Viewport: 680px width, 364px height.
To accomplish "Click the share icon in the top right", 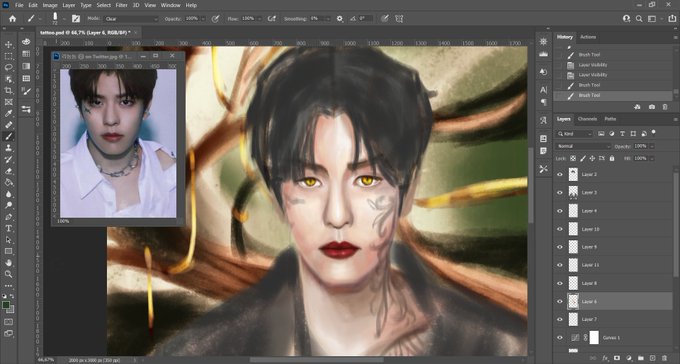I will [x=672, y=19].
